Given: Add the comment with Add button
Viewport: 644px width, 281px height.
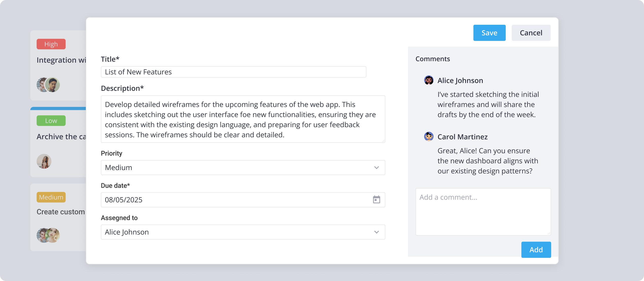Looking at the screenshot, I should click(536, 250).
